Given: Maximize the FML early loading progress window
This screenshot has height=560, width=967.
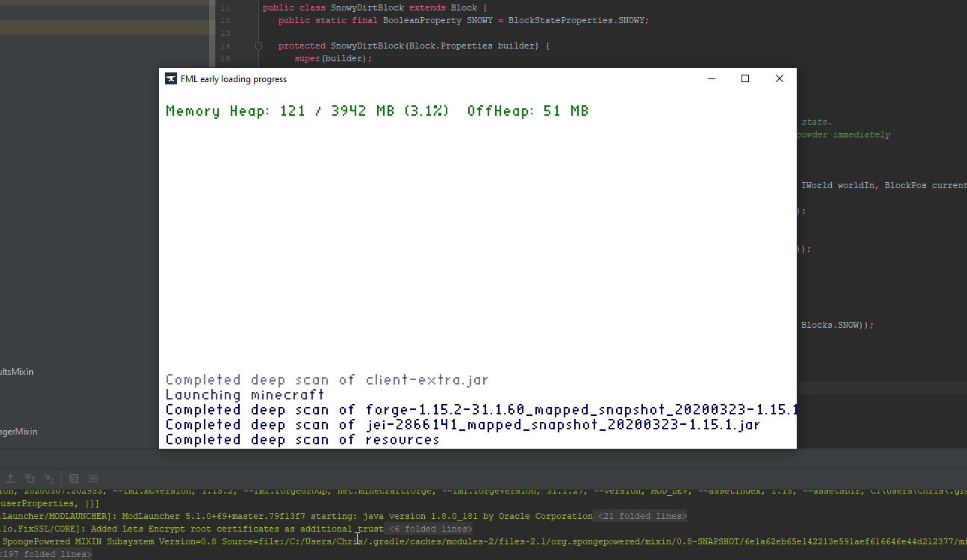Looking at the screenshot, I should (x=744, y=78).
